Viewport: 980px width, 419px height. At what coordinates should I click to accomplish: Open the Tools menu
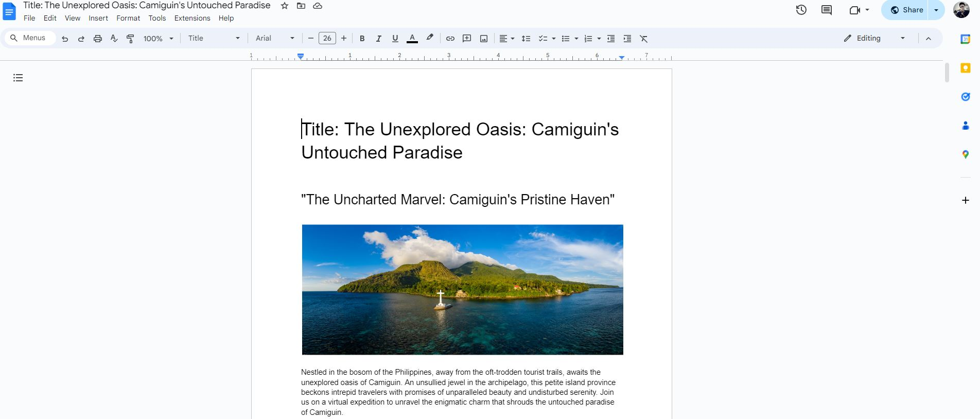pyautogui.click(x=157, y=18)
